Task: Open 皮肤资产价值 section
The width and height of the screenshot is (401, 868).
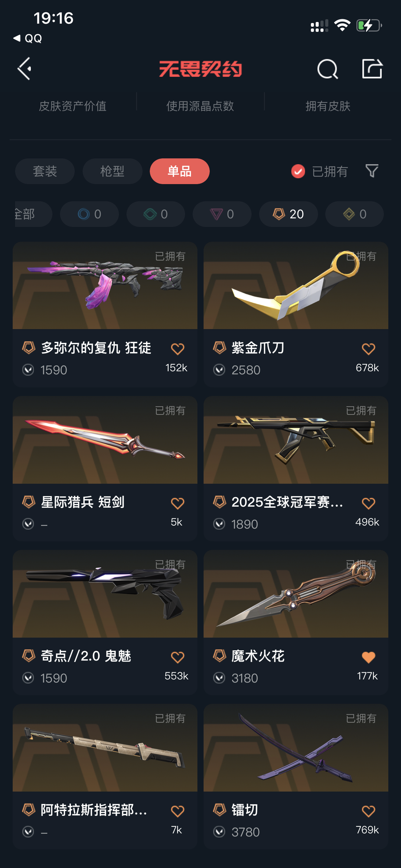Action: click(73, 106)
